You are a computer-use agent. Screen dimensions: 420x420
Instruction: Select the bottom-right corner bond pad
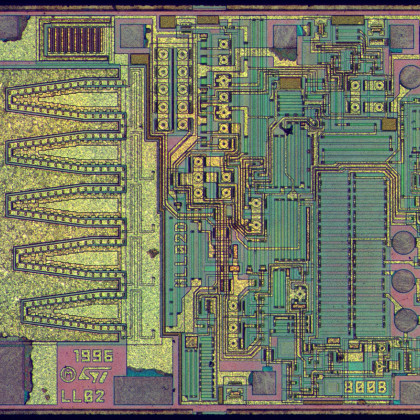coord(410,393)
